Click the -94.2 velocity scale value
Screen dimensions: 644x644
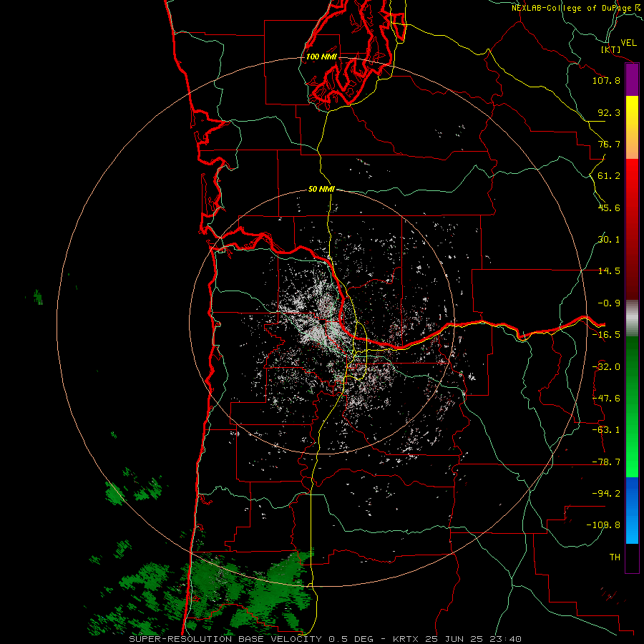tap(606, 494)
